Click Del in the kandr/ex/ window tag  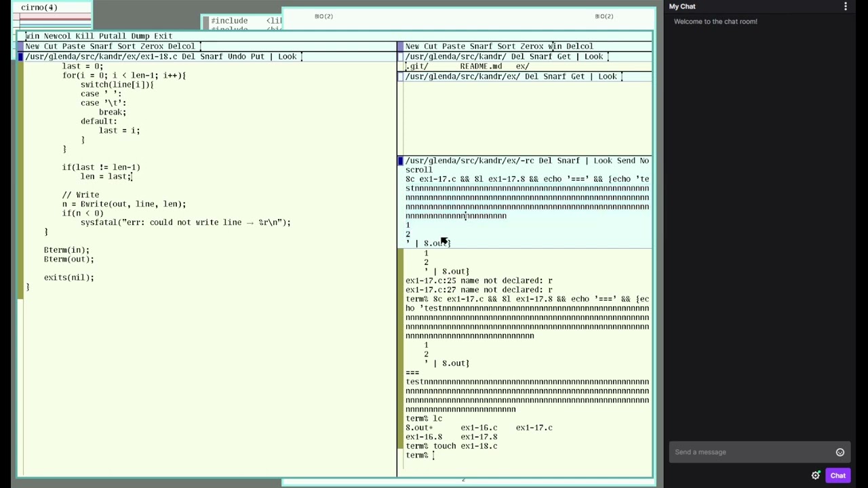532,77
